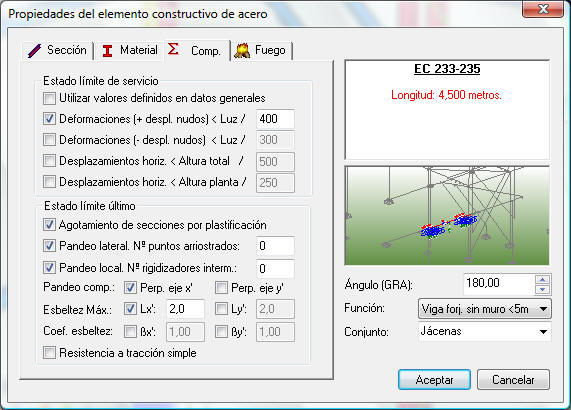571x410 pixels.
Task: Close the steel element properties dialog
Action: click(543, 9)
